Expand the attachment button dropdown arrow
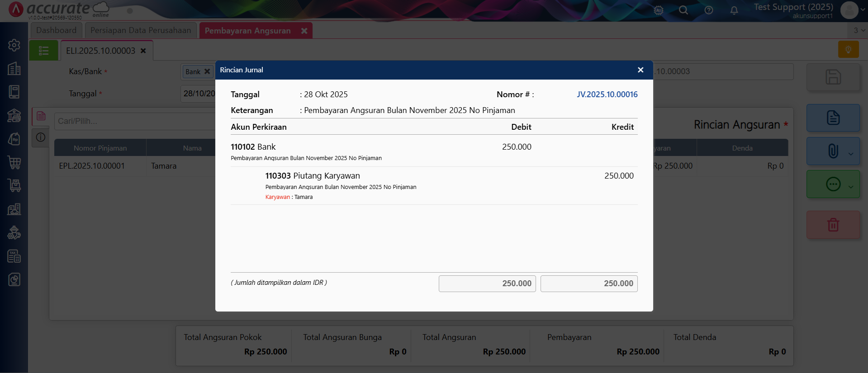This screenshot has width=868, height=373. [851, 154]
